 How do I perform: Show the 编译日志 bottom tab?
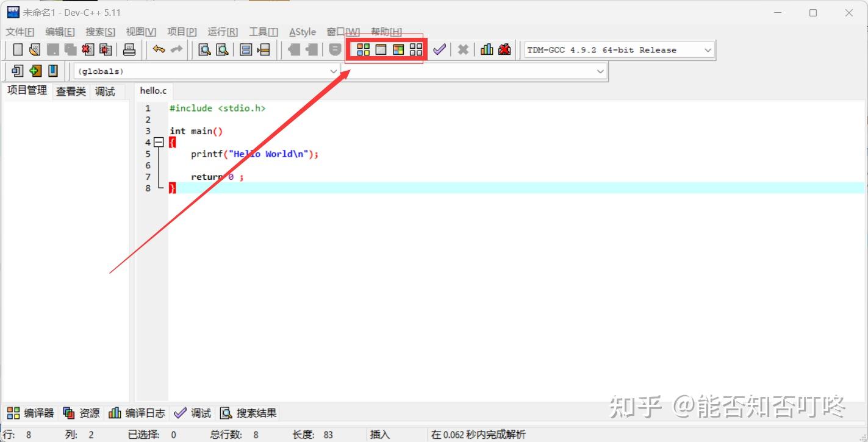tap(137, 413)
